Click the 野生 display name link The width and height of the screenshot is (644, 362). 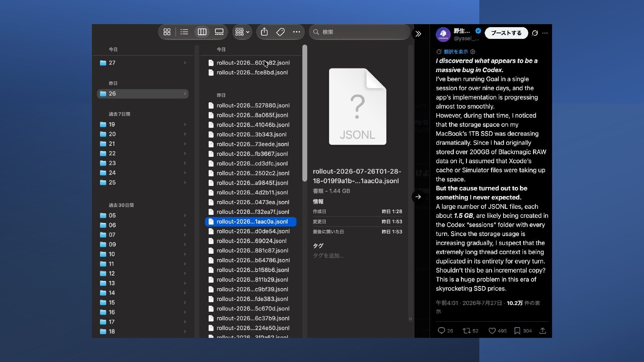coord(462,31)
